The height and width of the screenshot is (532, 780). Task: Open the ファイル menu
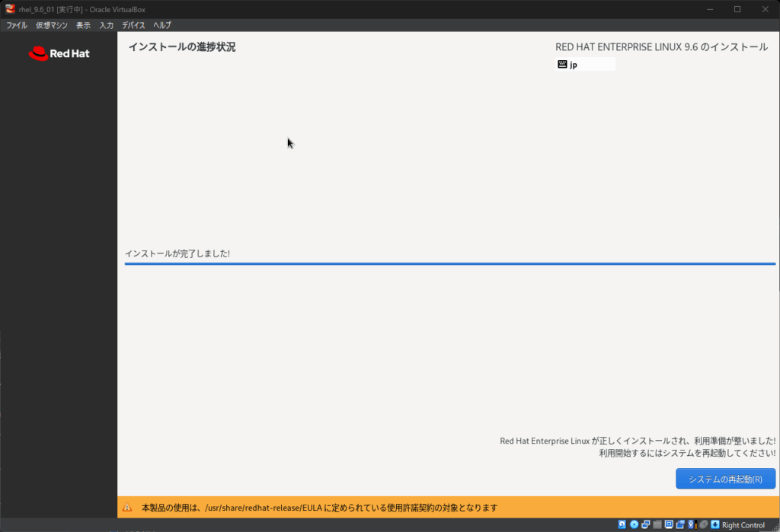coord(17,25)
